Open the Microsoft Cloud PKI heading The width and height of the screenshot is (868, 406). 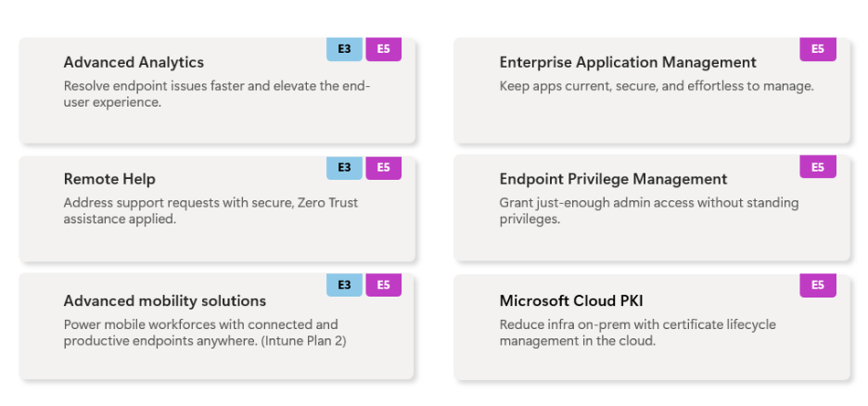click(570, 301)
